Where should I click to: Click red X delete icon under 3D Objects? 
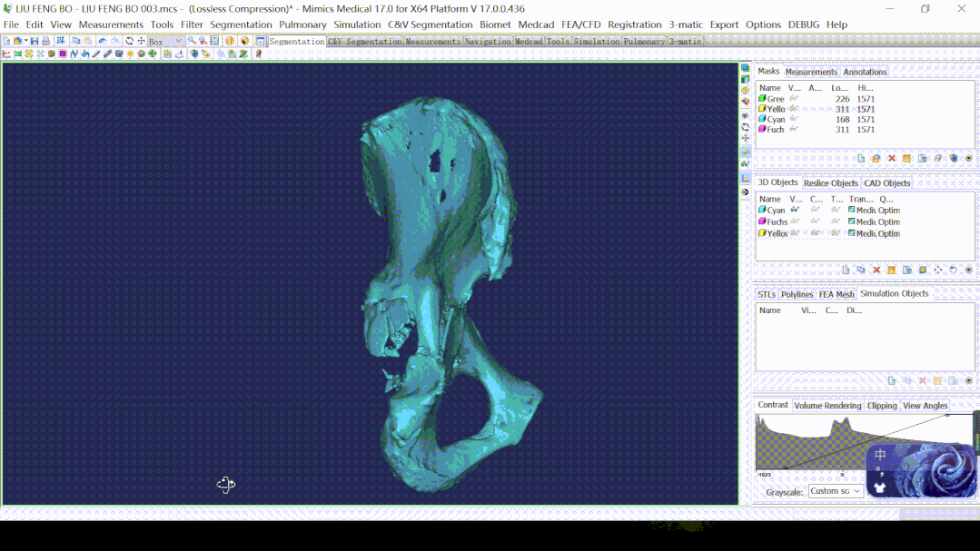pyautogui.click(x=876, y=271)
